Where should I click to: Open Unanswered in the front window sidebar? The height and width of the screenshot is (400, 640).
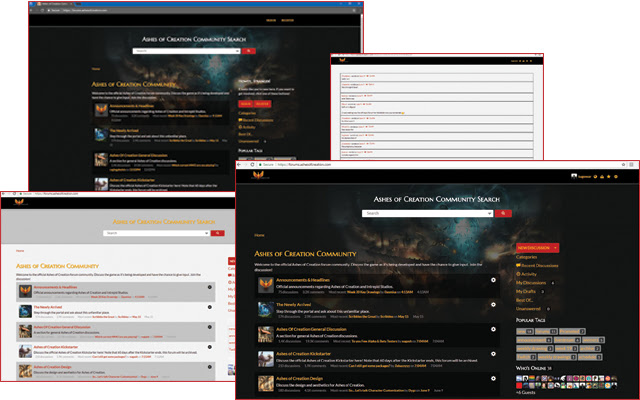528,309
